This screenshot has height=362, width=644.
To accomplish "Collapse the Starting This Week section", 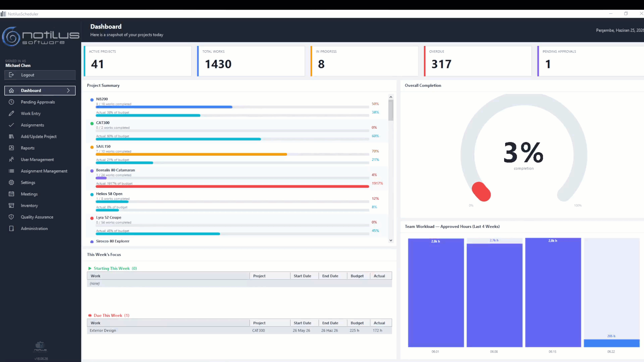I will tap(90, 268).
